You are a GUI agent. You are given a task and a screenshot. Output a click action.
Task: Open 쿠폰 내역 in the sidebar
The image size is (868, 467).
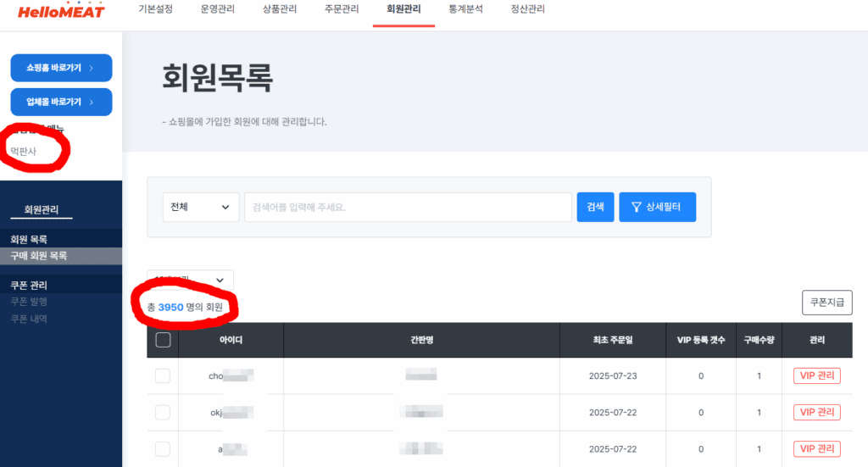[x=29, y=319]
